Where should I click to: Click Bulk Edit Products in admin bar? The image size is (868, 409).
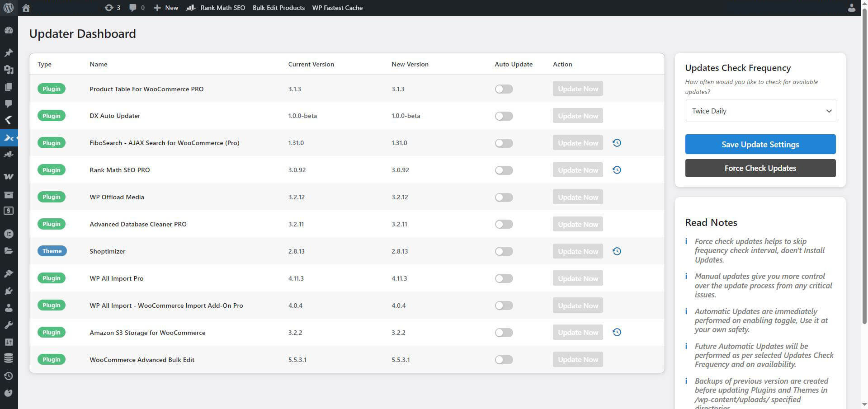tap(278, 8)
